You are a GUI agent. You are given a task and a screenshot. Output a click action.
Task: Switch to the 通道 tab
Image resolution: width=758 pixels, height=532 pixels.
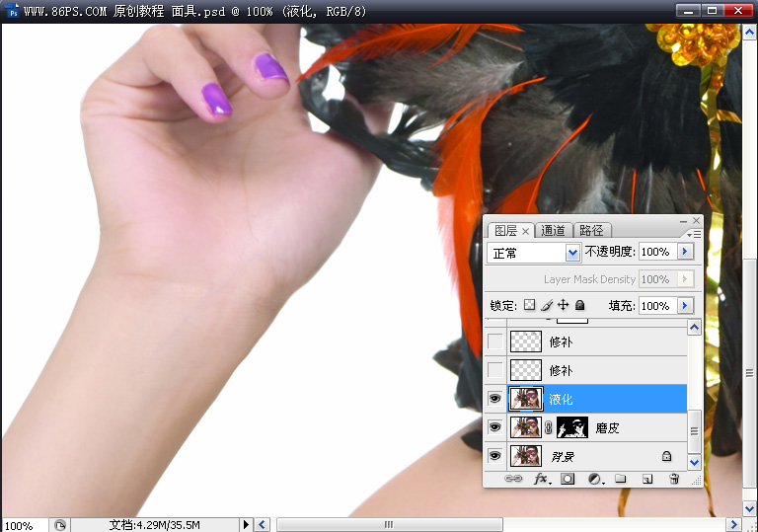click(553, 230)
